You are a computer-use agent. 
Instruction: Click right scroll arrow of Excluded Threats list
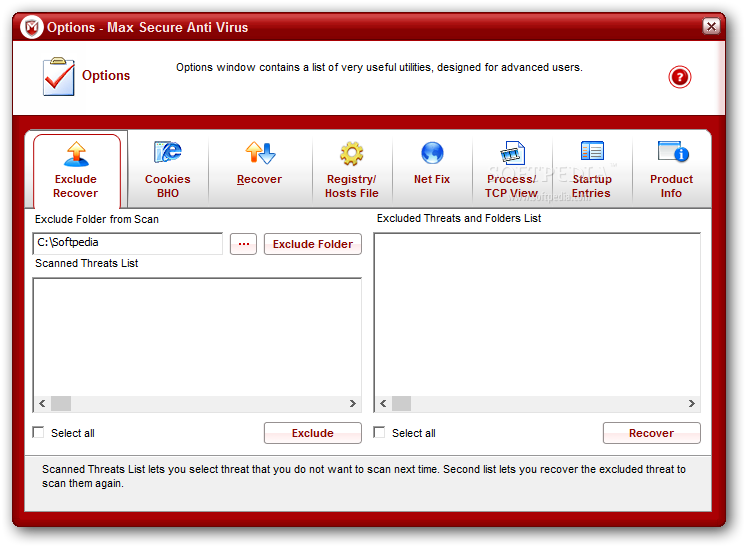click(x=692, y=403)
